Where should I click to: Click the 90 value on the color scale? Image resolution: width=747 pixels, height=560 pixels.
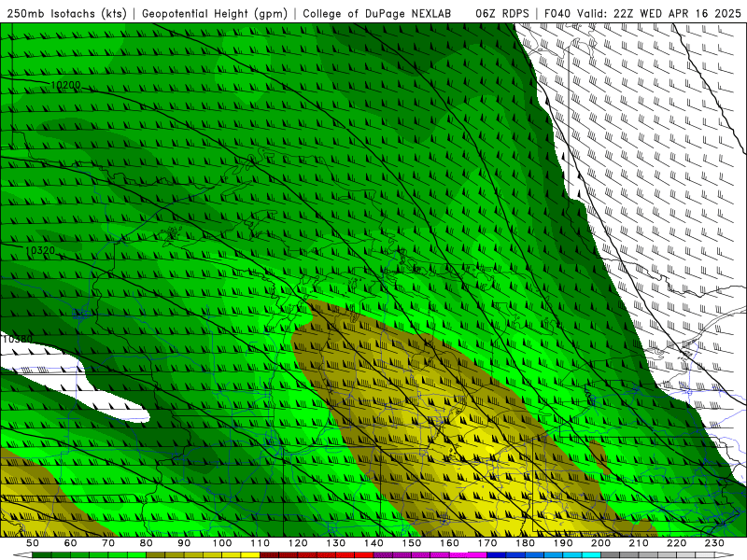(184, 543)
